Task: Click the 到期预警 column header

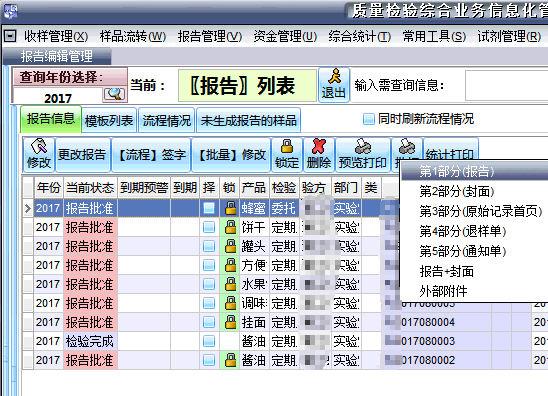Action: tap(144, 188)
